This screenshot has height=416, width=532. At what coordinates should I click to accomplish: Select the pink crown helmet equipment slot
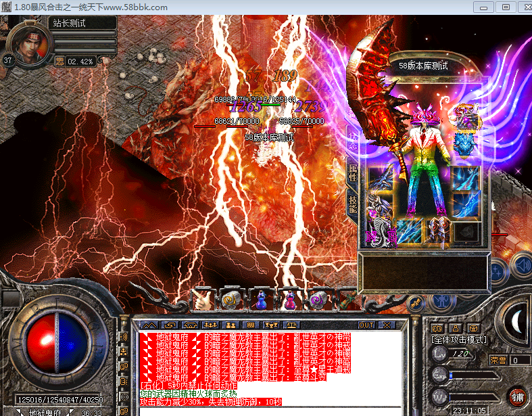click(x=425, y=115)
